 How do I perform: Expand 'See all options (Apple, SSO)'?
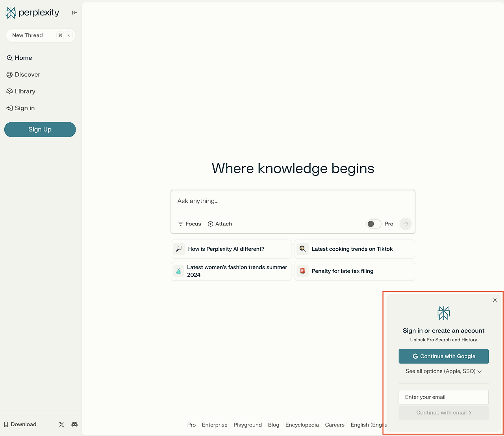pos(444,371)
